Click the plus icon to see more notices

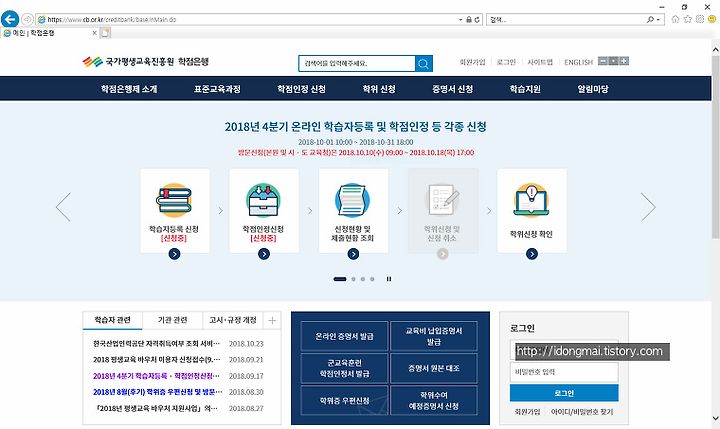pos(272,321)
